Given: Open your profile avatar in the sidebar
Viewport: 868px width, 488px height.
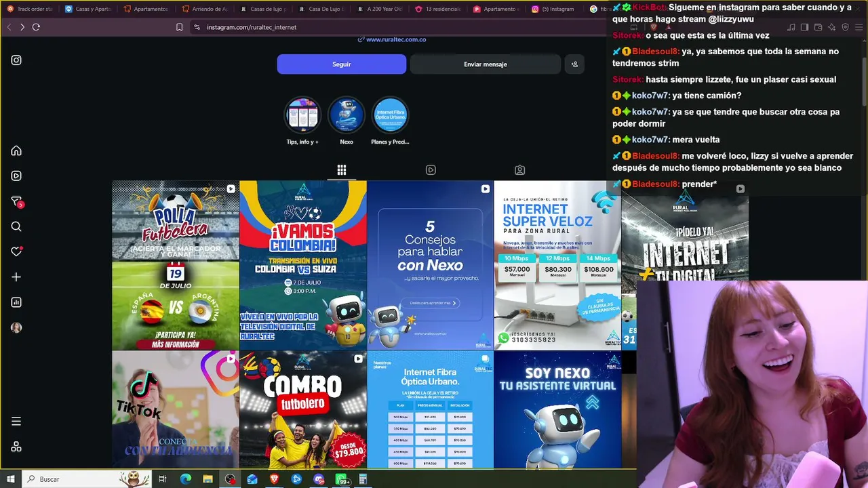Looking at the screenshot, I should click(16, 327).
